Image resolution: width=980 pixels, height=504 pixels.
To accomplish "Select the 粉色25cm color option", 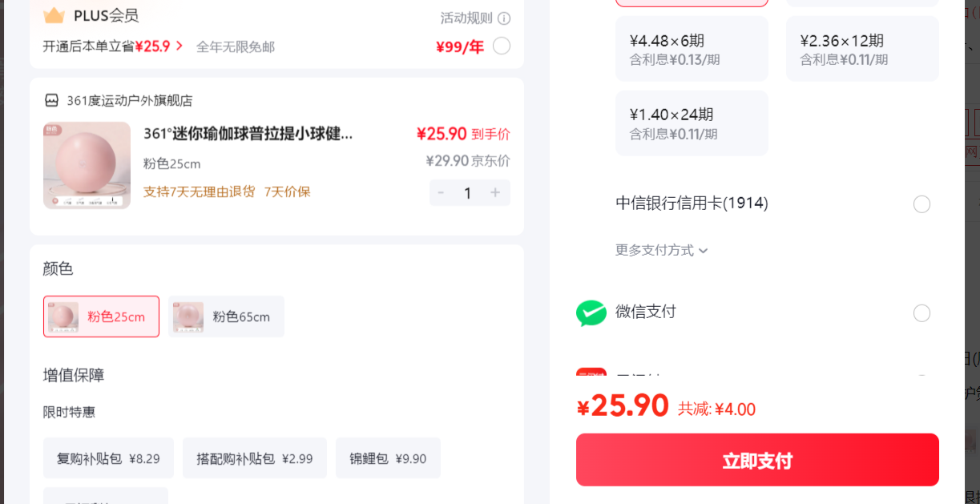I will [101, 317].
